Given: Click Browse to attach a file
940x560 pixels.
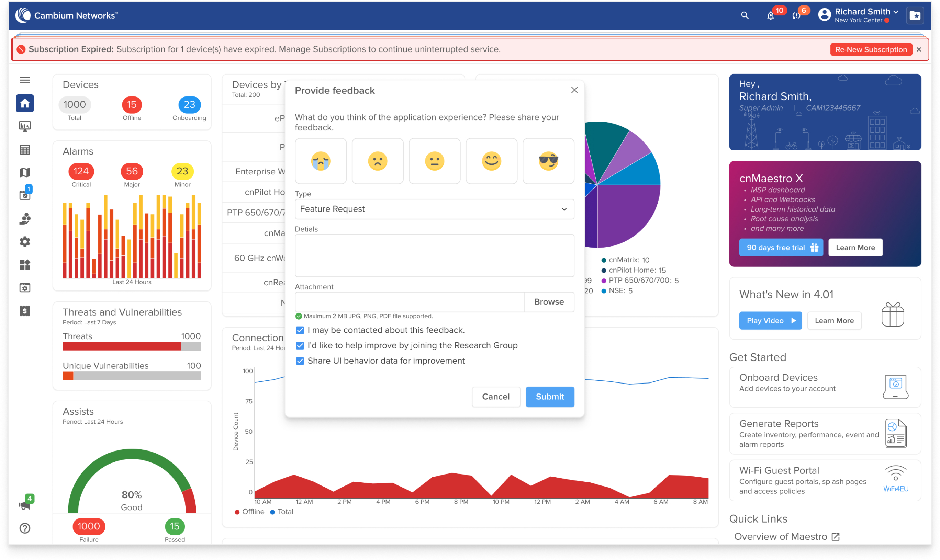Looking at the screenshot, I should 549,302.
